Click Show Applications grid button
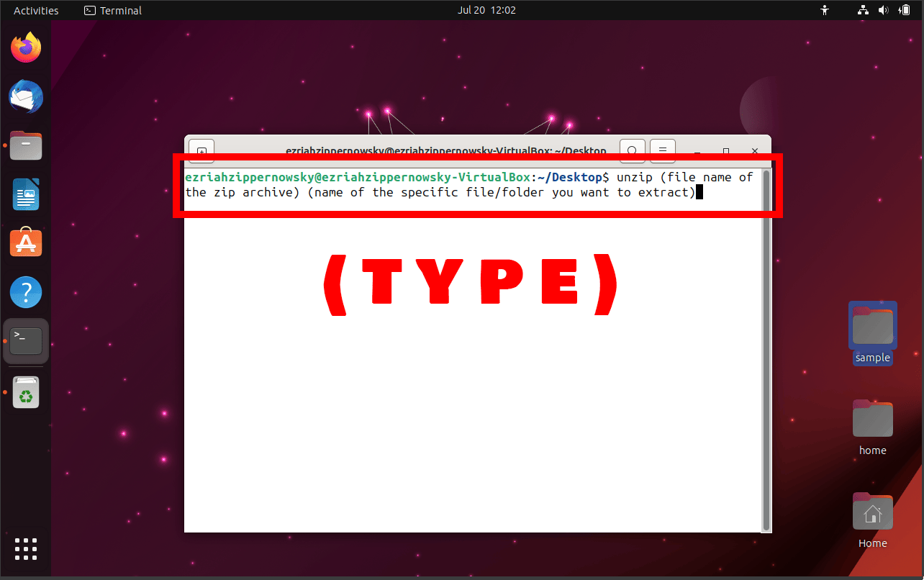The height and width of the screenshot is (580, 924). (x=26, y=549)
